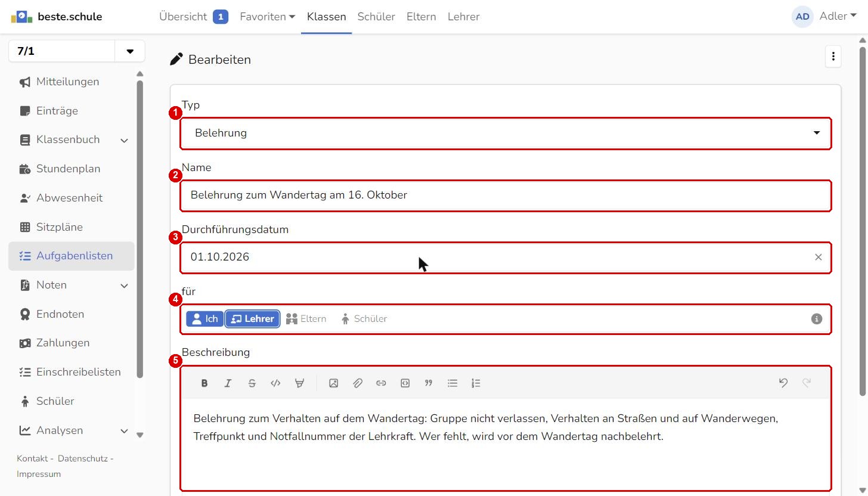
Task: Apply blockquote formatting in the editor
Action: coord(429,383)
